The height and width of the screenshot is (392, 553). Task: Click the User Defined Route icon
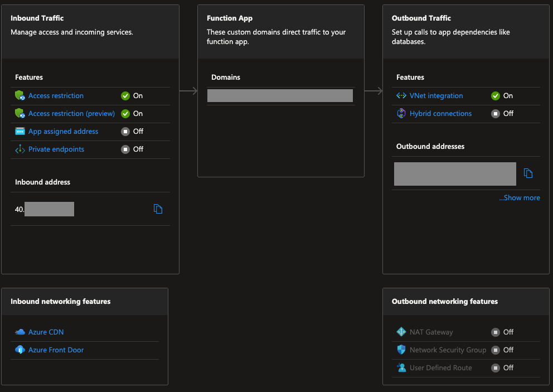401,367
